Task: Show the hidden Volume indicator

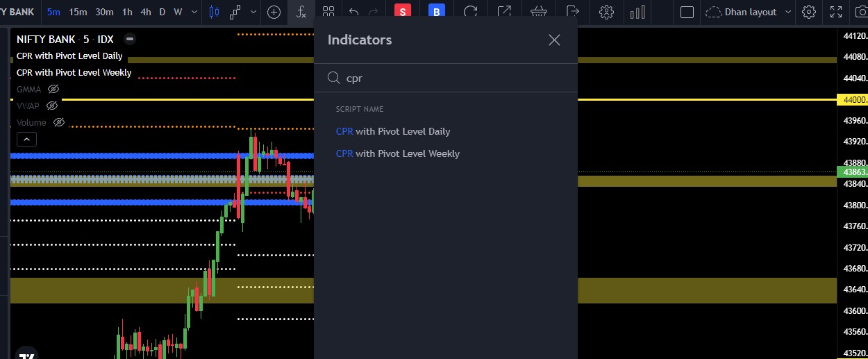Action: [x=59, y=123]
